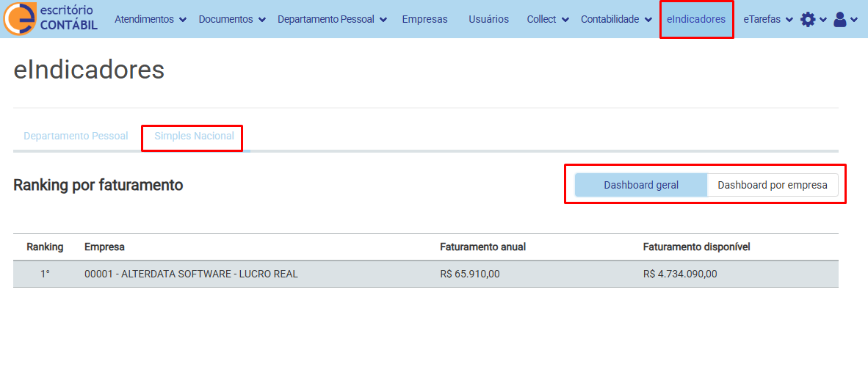Click the Escritório Contábil logo
This screenshot has height=375, width=868.
point(51,18)
